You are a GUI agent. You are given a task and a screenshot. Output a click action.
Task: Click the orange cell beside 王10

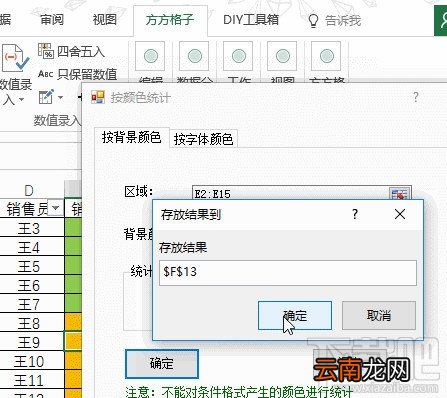73,361
